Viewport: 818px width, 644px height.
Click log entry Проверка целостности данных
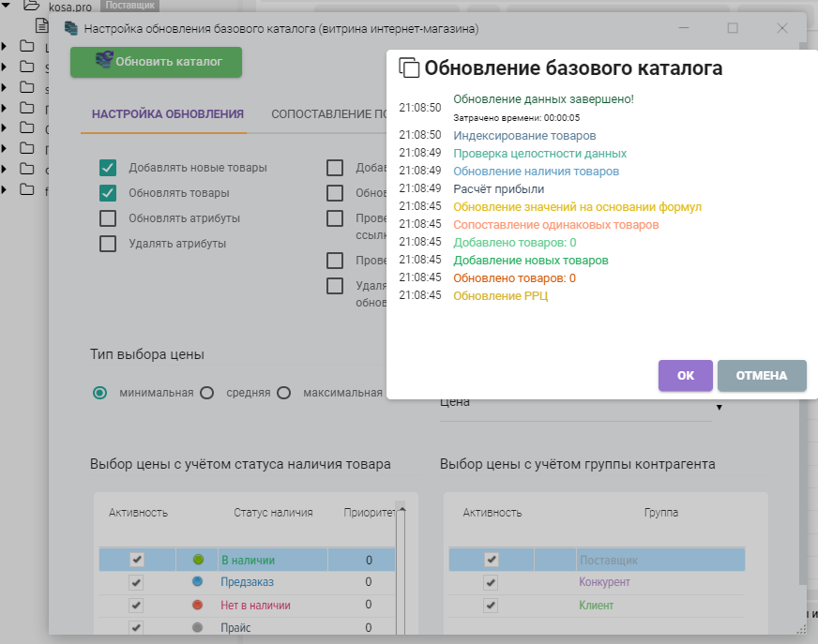point(540,154)
